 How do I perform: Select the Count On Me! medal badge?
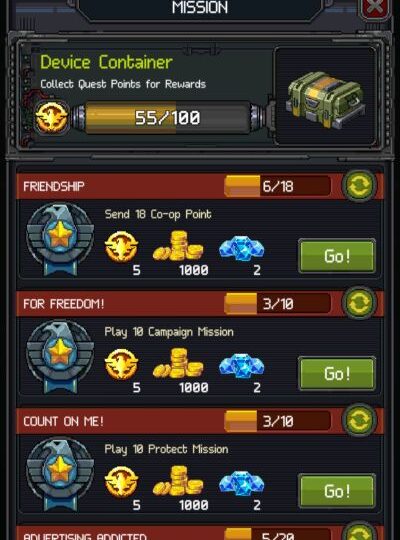tap(60, 474)
